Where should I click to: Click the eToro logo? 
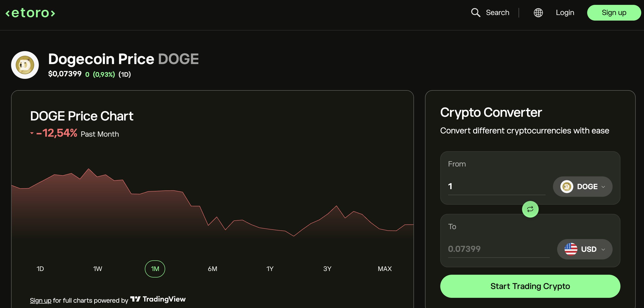[x=30, y=13]
